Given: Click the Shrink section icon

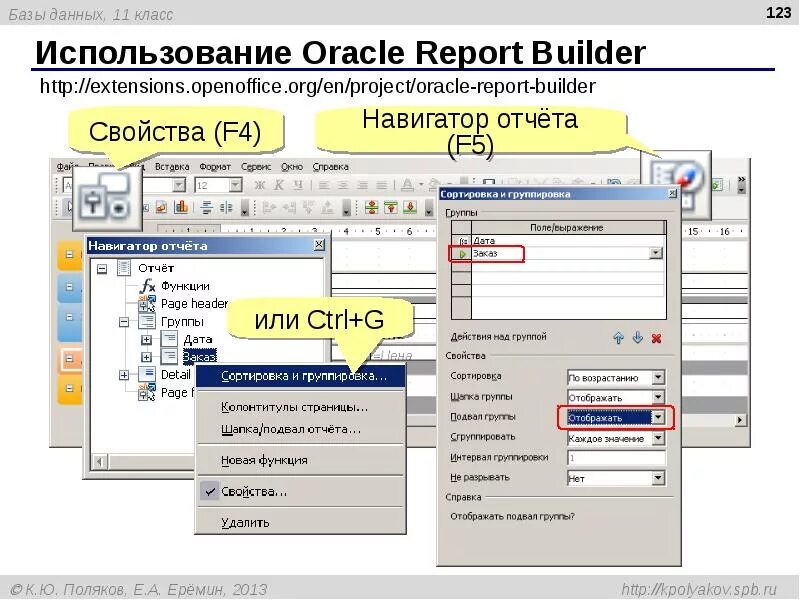Looking at the screenshot, I should [371, 207].
